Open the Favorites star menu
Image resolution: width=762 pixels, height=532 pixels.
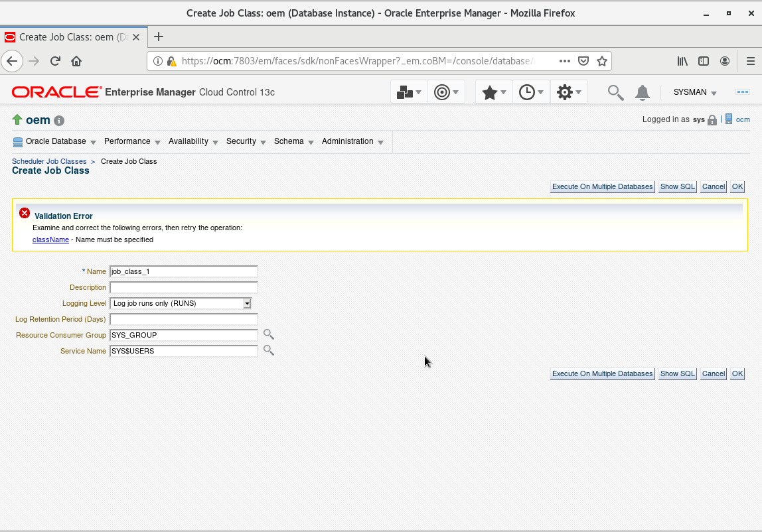494,92
